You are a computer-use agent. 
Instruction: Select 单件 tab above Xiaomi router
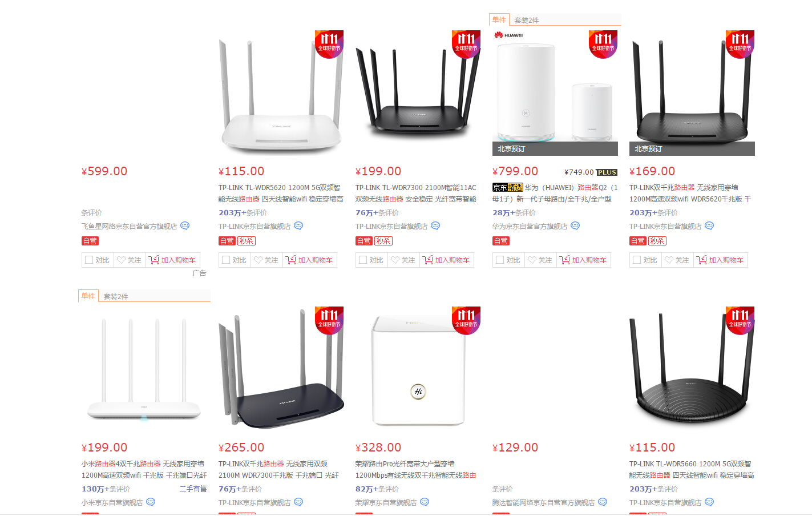point(88,296)
